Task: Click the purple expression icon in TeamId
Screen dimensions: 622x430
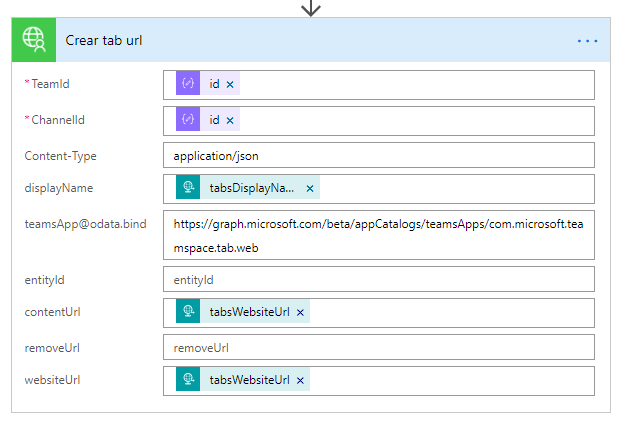Action: tap(188, 85)
